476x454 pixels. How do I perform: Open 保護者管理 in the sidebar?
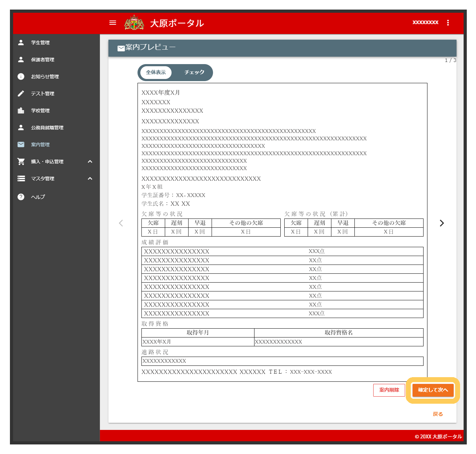point(56,59)
